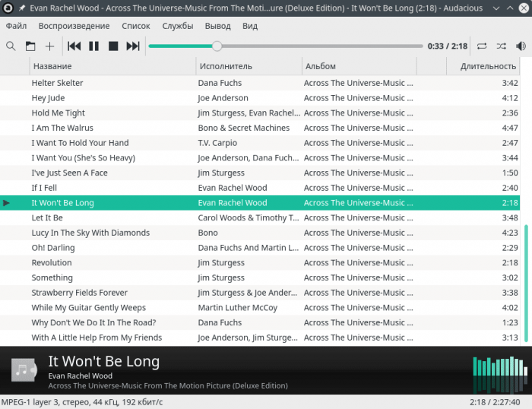Stop playback with the stop button
532x409 pixels.
tap(113, 46)
